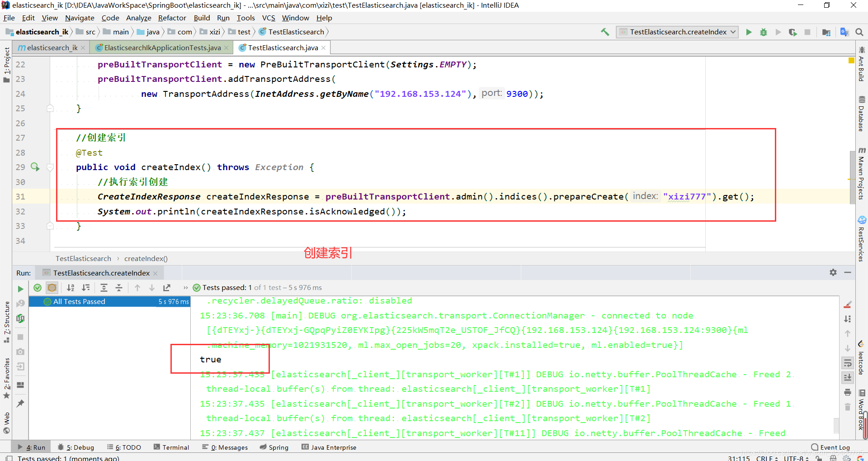Open the Spring tool window

(x=274, y=447)
